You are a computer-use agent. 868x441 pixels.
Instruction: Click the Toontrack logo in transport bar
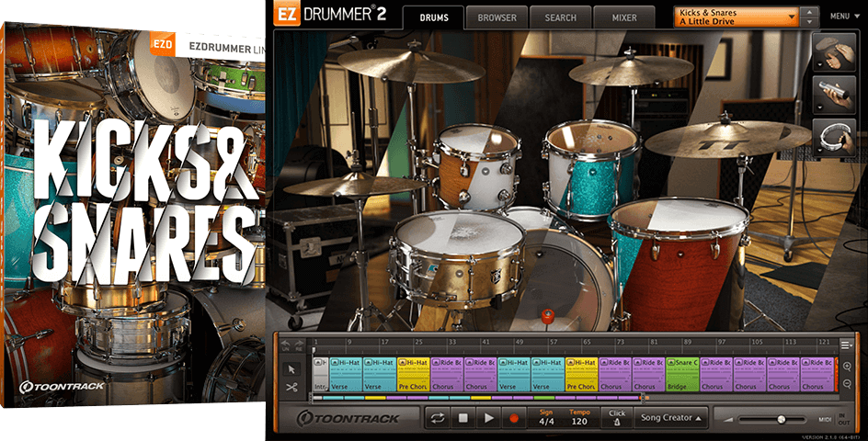(x=348, y=418)
